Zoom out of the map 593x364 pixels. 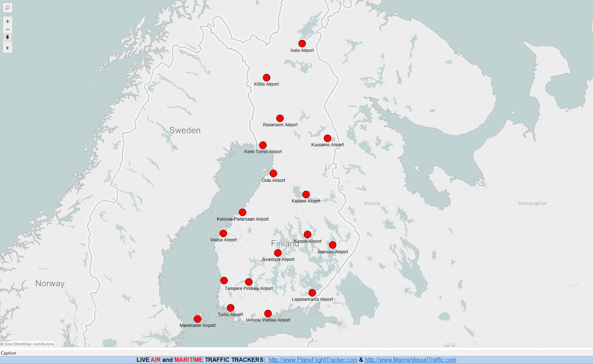pos(7,29)
